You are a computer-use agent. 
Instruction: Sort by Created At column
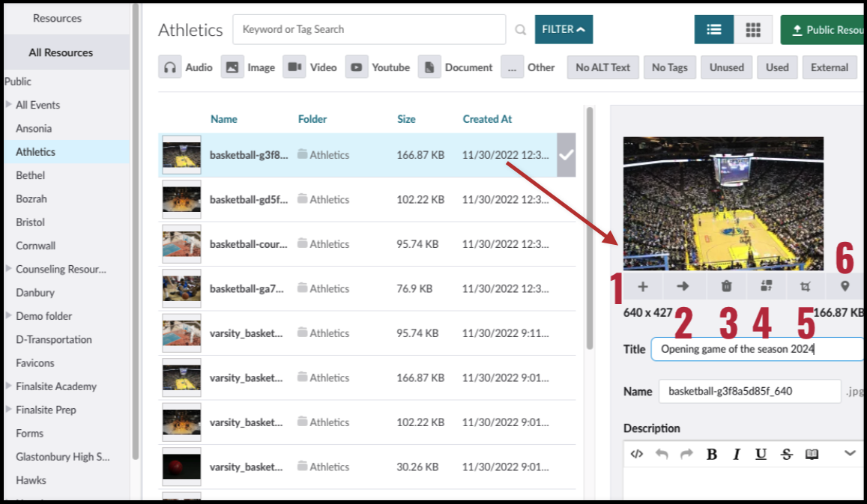pos(487,119)
